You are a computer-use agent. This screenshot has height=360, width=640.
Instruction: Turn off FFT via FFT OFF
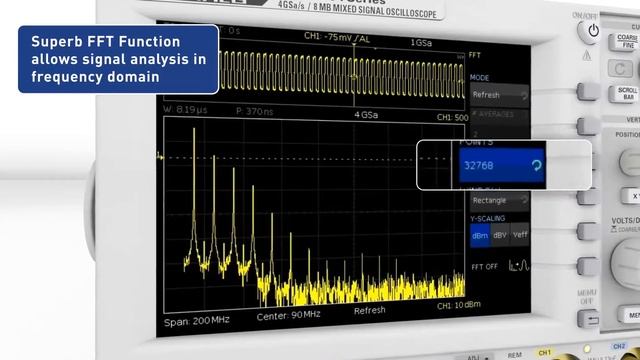coord(484,267)
